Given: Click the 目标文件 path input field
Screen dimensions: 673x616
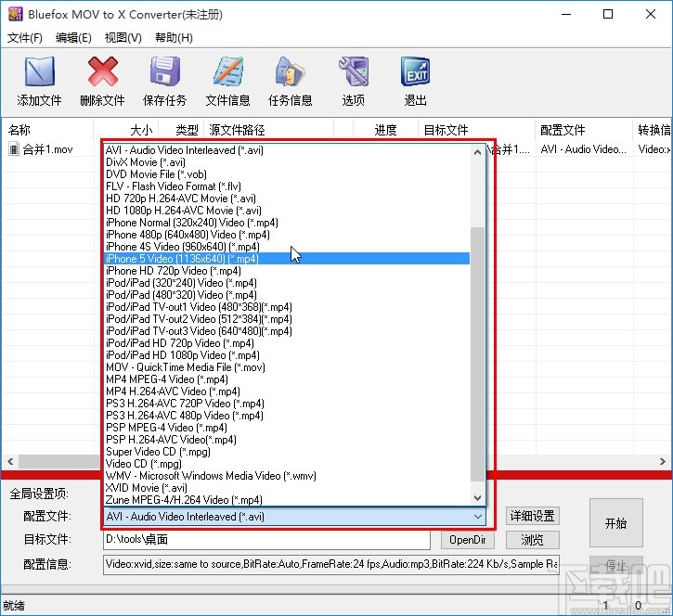Looking at the screenshot, I should 266,540.
